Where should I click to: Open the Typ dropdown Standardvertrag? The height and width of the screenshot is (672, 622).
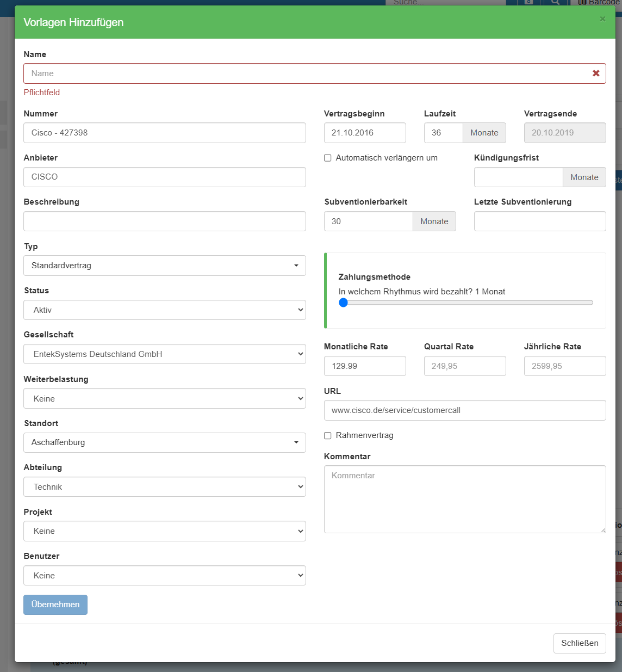(165, 266)
